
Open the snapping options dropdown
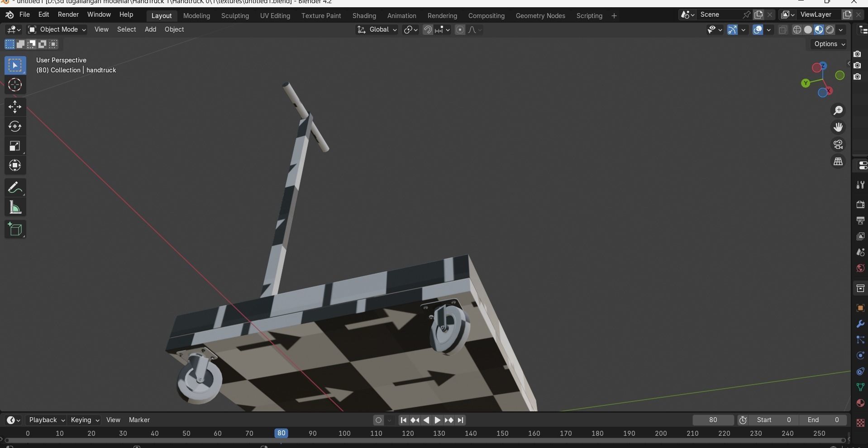tap(443, 30)
